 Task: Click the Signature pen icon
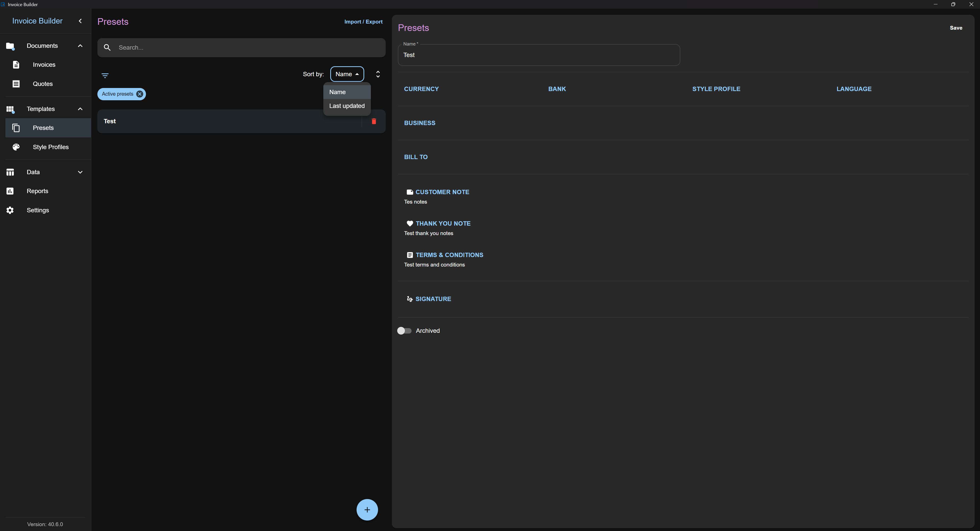click(410, 299)
